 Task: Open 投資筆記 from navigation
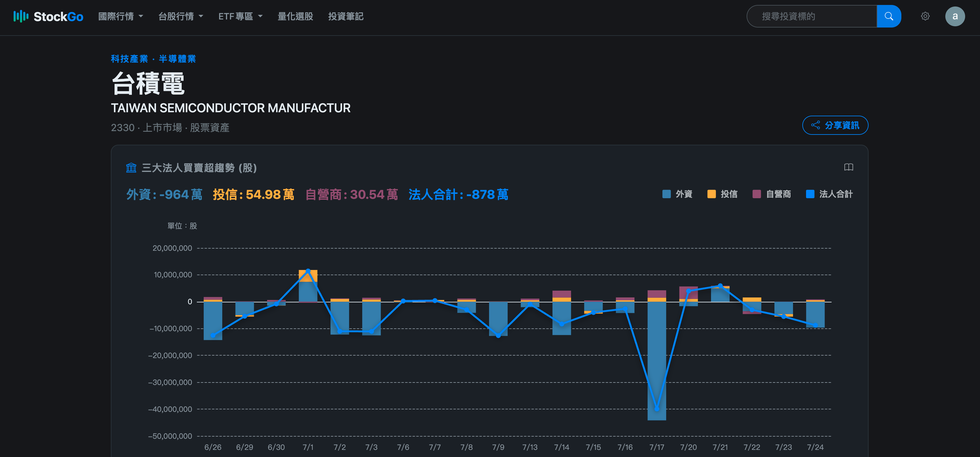coord(346,16)
